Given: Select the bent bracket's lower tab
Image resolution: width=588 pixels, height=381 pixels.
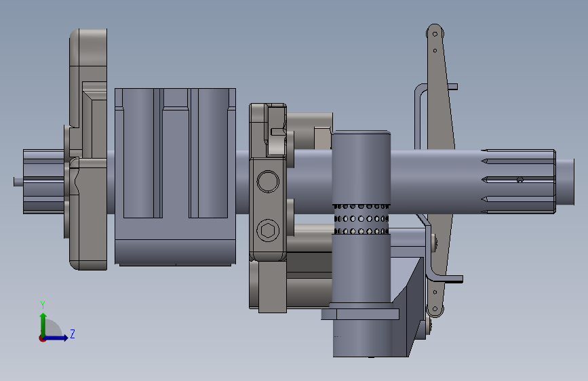Looking at the screenshot, I should [x=450, y=279].
